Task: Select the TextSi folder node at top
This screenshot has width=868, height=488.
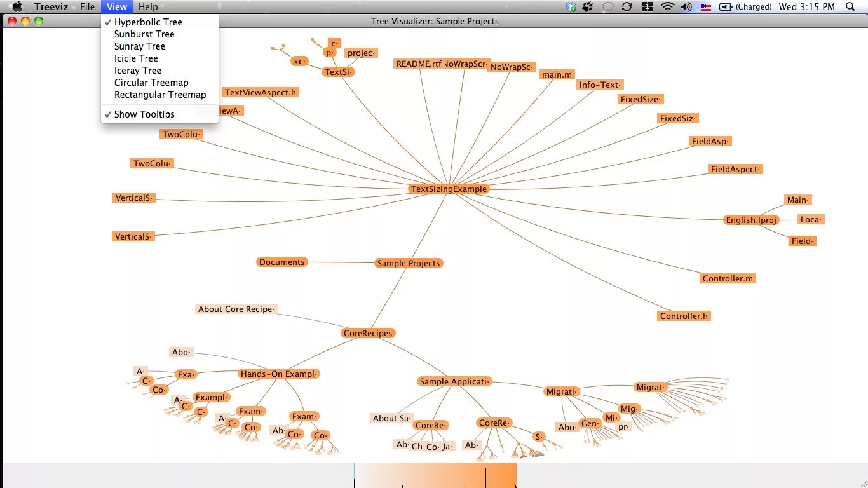Action: [338, 72]
